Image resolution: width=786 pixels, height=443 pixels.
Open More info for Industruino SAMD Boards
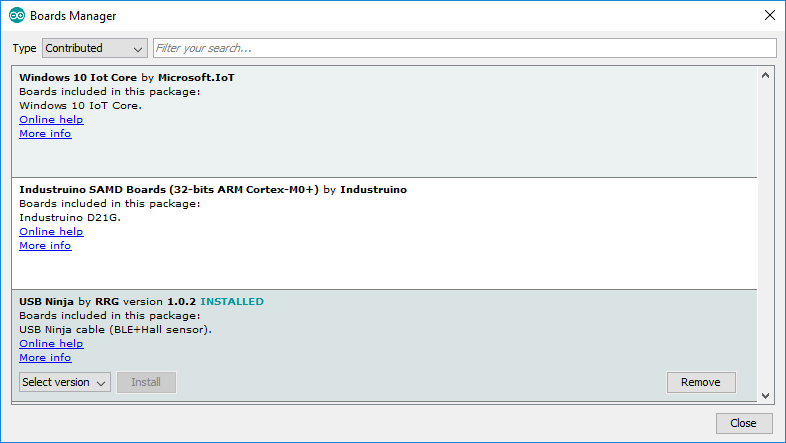click(45, 246)
